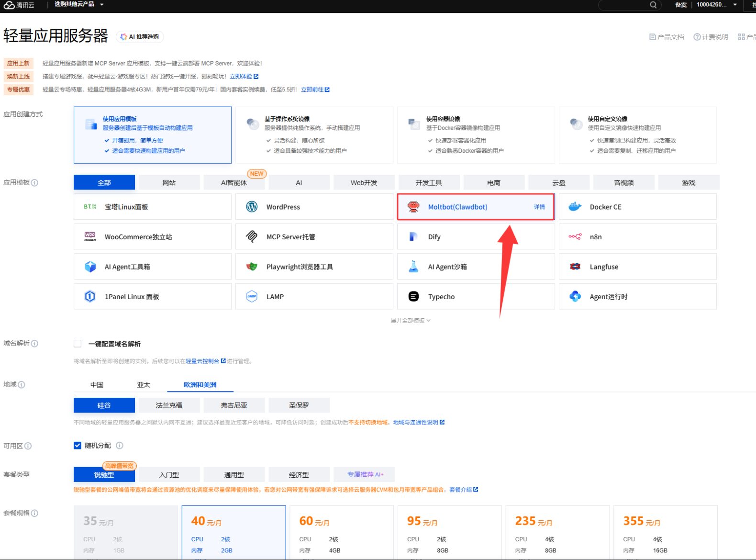Select the 弗吉尼亚 region button

click(x=234, y=405)
